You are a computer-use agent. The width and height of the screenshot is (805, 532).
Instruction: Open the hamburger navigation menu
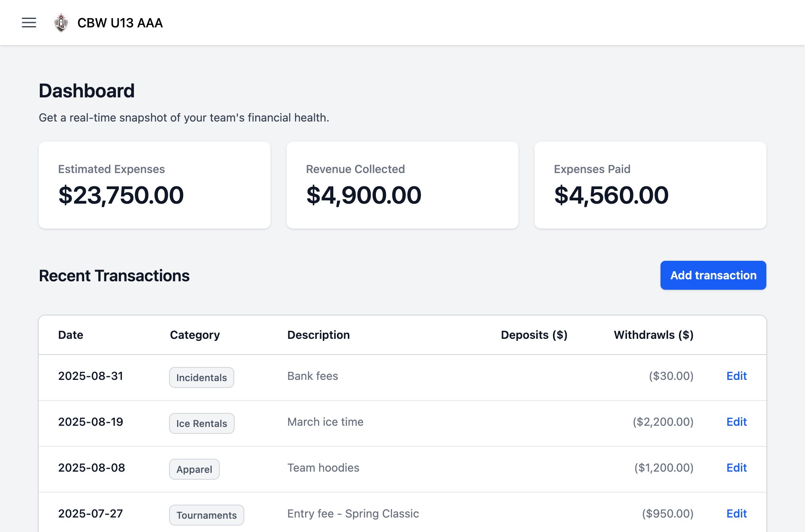[x=29, y=23]
